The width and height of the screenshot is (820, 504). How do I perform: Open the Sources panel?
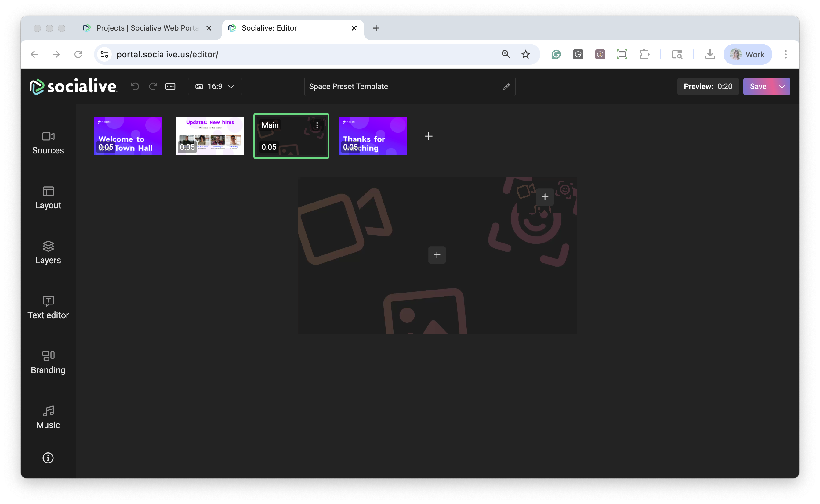click(48, 143)
